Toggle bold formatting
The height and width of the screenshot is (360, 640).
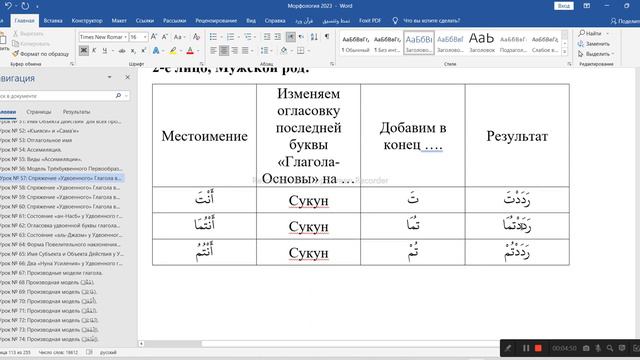pyautogui.click(x=84, y=51)
